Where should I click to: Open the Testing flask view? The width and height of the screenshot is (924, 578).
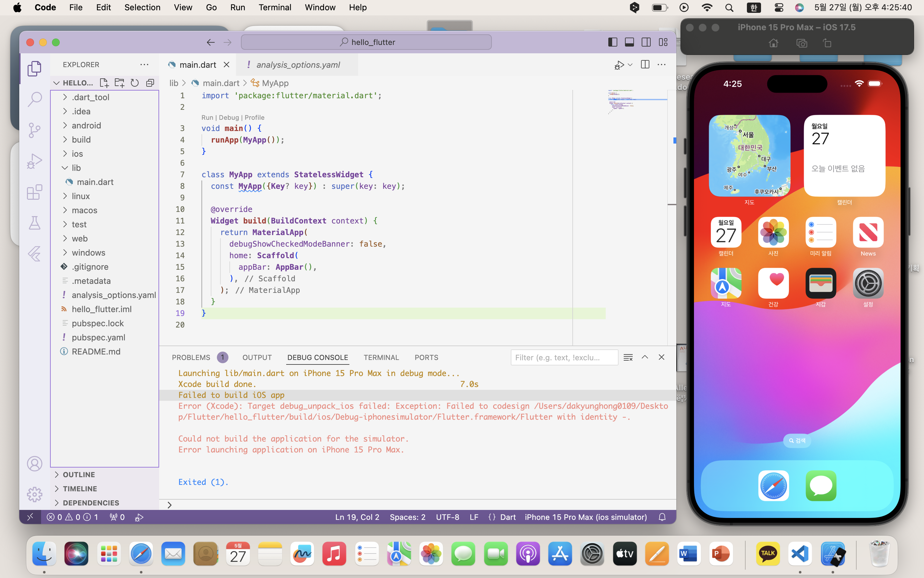[x=34, y=223]
